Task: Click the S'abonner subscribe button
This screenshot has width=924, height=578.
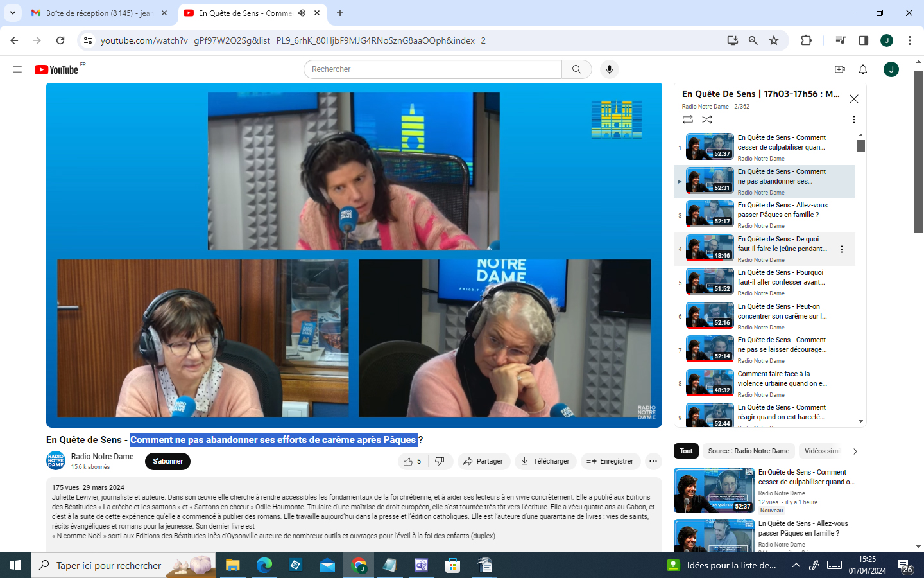Action: point(167,461)
